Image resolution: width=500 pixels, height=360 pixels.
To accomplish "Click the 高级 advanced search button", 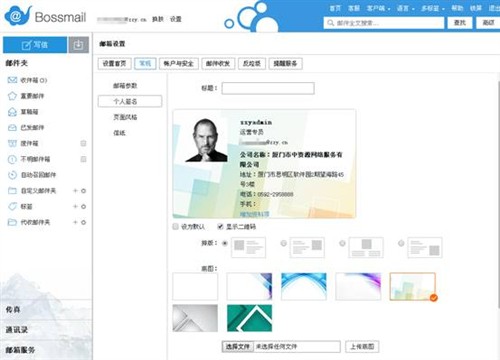I will (x=488, y=23).
